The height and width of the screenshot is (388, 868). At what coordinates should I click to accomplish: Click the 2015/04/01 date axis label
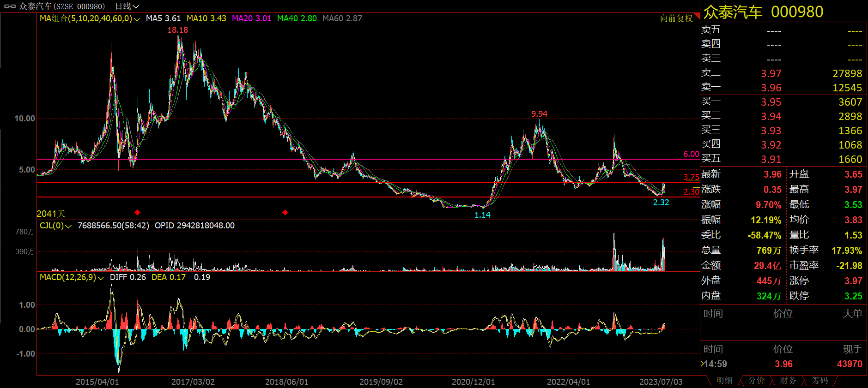point(97,382)
